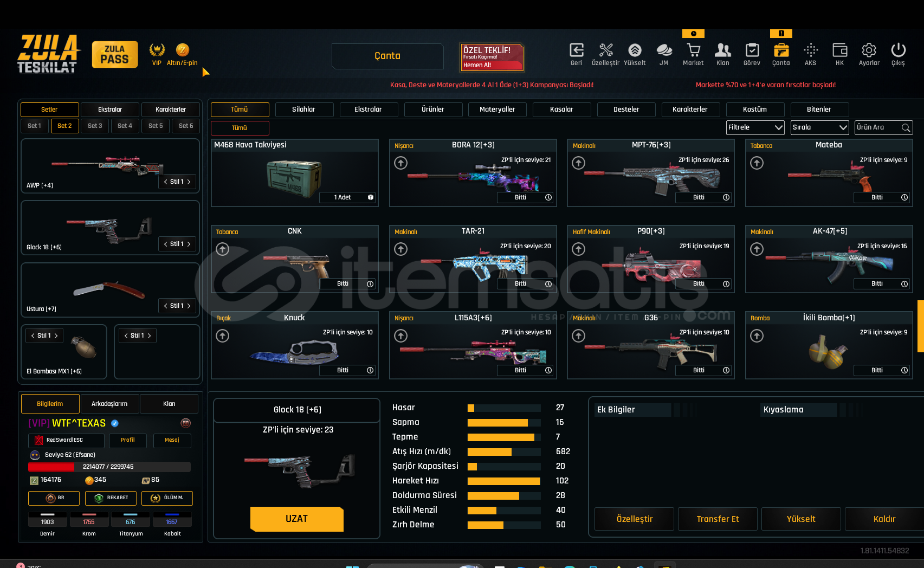Switch to Bitenler tab
This screenshot has height=568, width=924.
[x=819, y=109]
